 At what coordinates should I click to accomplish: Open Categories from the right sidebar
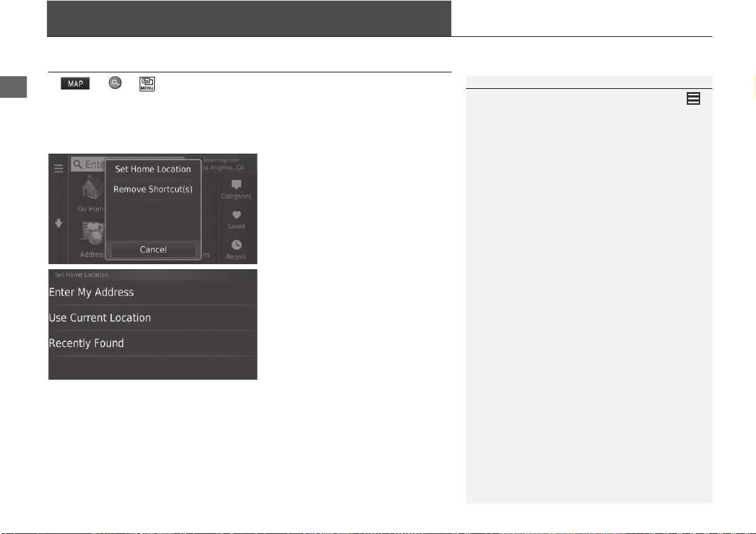coord(235,189)
